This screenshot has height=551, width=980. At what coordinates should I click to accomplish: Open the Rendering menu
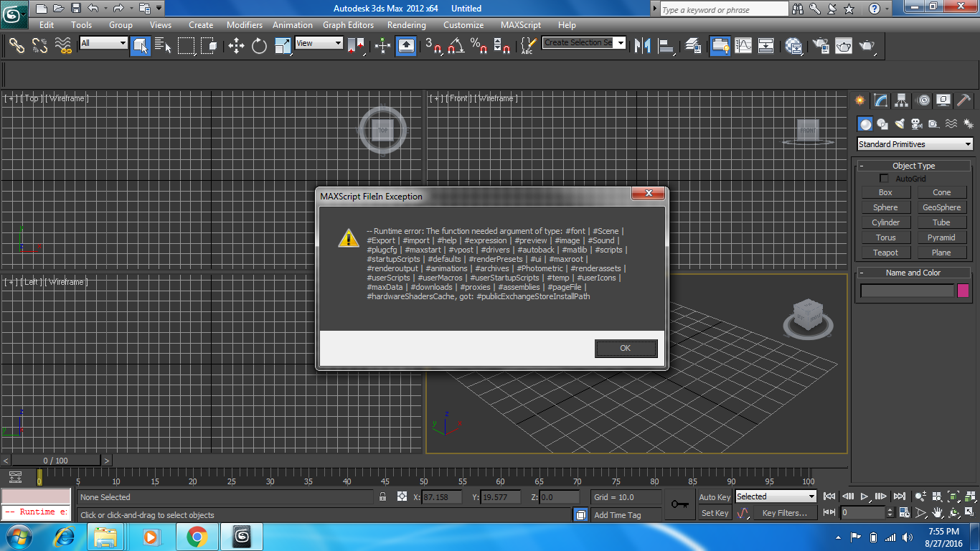(406, 24)
